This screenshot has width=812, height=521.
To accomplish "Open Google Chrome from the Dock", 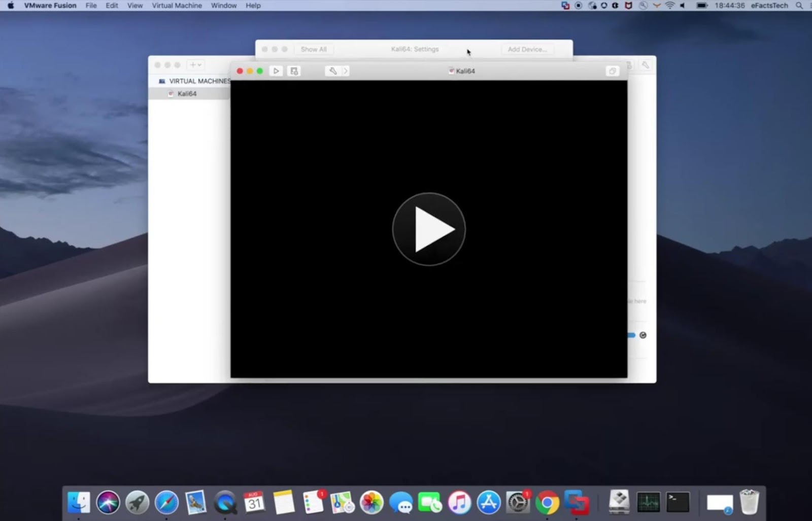I will pyautogui.click(x=547, y=502).
